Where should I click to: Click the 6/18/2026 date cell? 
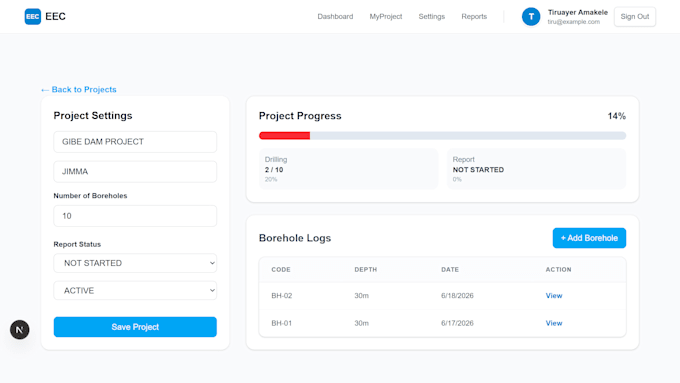pyautogui.click(x=457, y=295)
